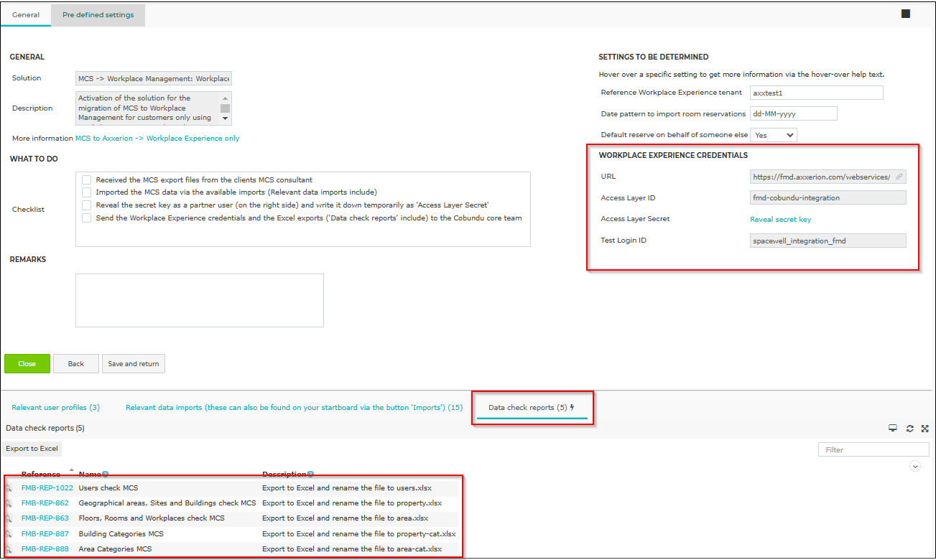Click the Remarks text area
Image resolution: width=936 pixels, height=560 pixels.
click(200, 300)
